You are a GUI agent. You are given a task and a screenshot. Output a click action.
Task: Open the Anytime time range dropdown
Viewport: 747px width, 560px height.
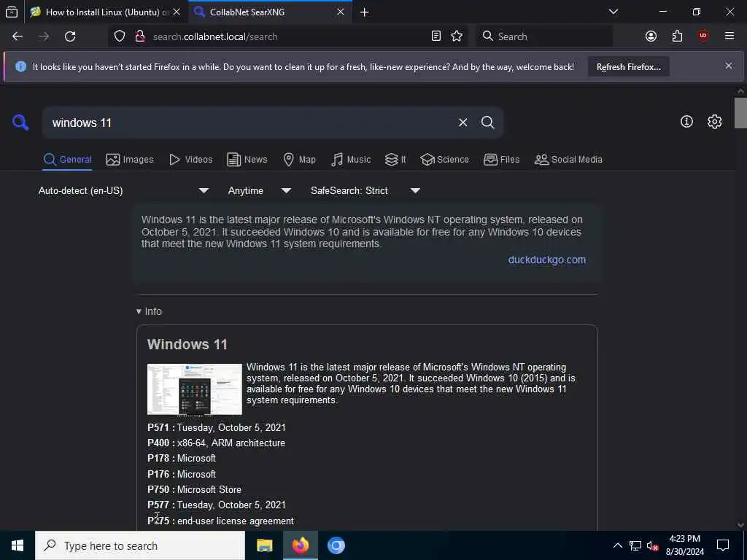259,190
